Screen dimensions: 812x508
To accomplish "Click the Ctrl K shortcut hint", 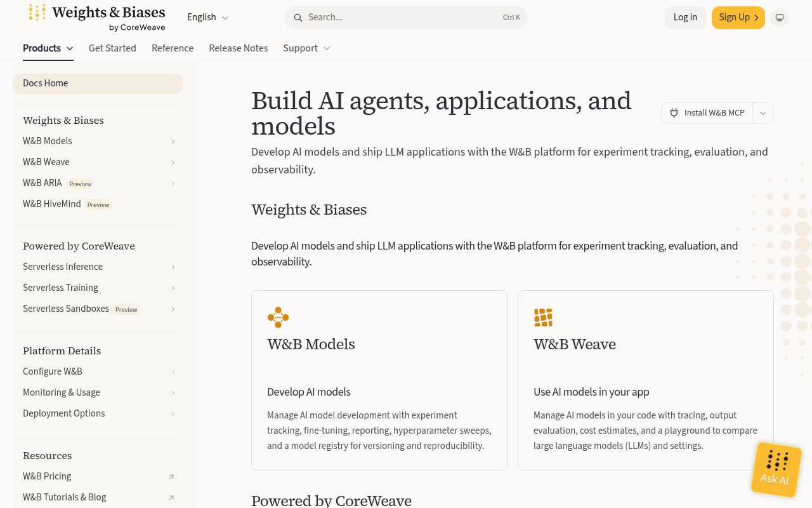I will 511,18.
